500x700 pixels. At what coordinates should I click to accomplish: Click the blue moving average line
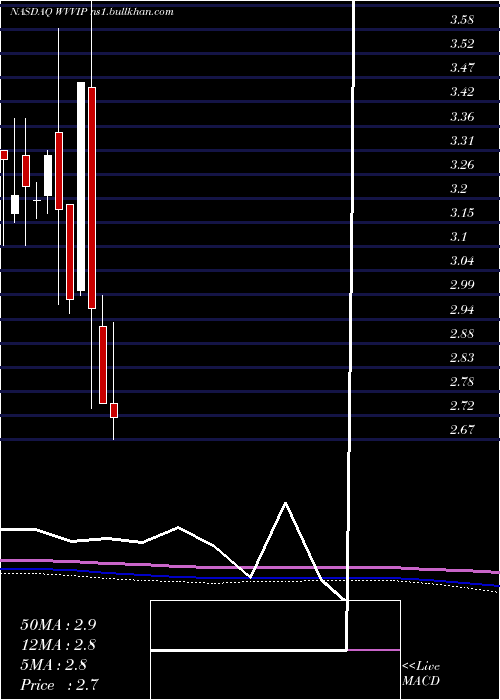[250, 578]
